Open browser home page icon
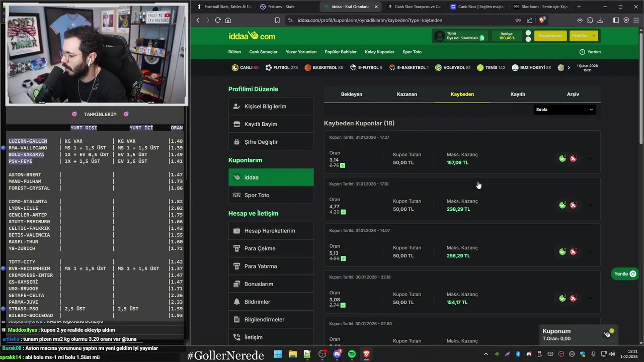Viewport: 644px width, 362px height. click(228, 20)
